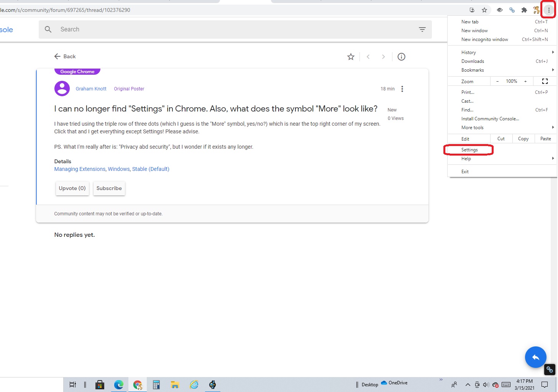Image resolution: width=558 pixels, height=392 pixels.
Task: Toggle fullscreen from the Zoom row
Action: point(545,81)
